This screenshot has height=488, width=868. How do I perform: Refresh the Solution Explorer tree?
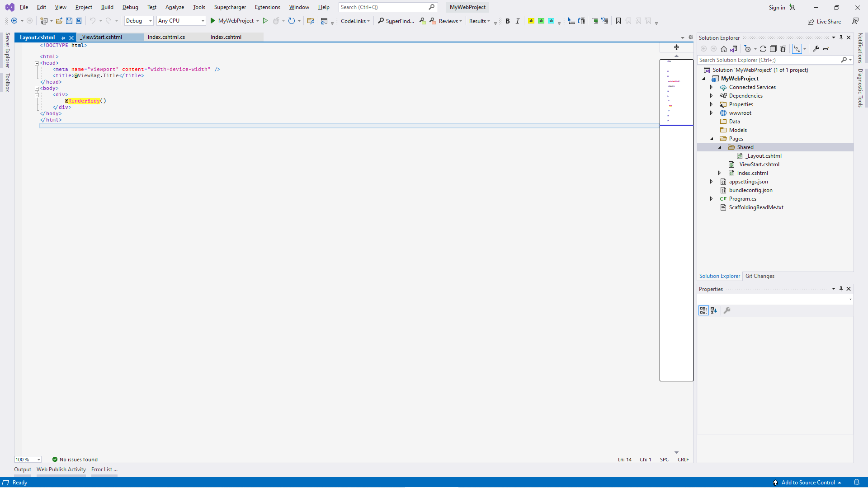coord(763,49)
